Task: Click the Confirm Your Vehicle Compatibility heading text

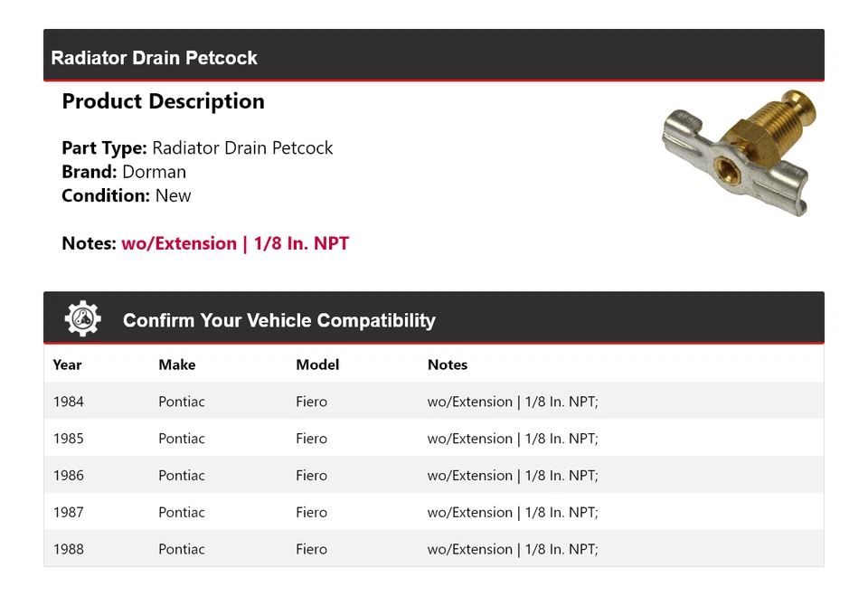Action: click(278, 321)
